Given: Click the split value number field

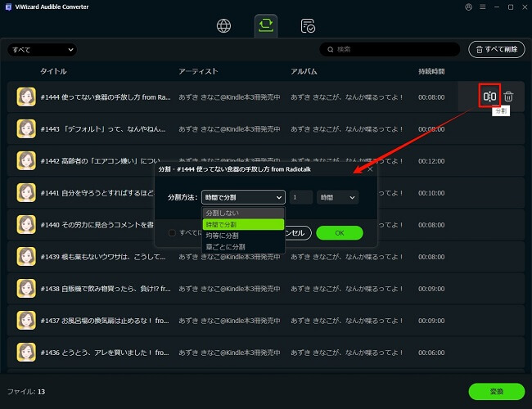Looking at the screenshot, I should (x=301, y=197).
